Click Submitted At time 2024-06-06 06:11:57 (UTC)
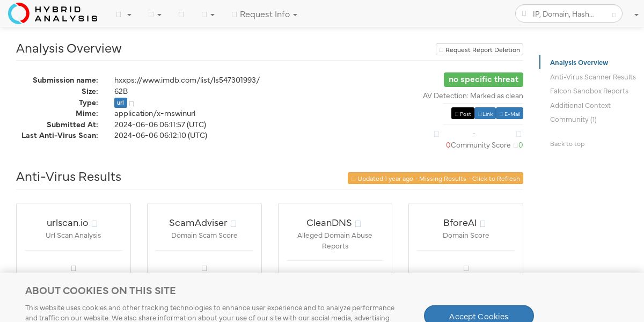 pos(160,125)
